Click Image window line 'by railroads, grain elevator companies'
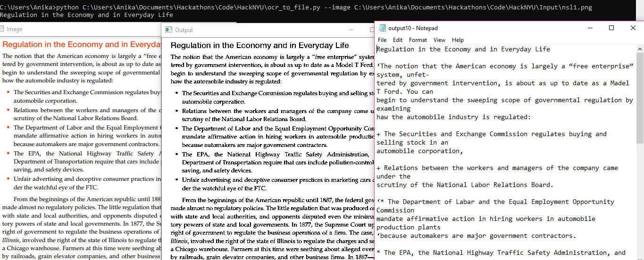This screenshot has width=644, height=260. (81, 256)
